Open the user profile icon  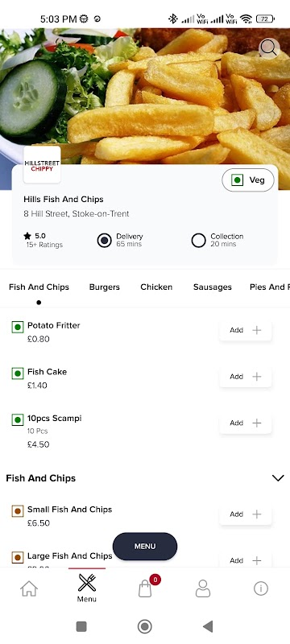203,589
